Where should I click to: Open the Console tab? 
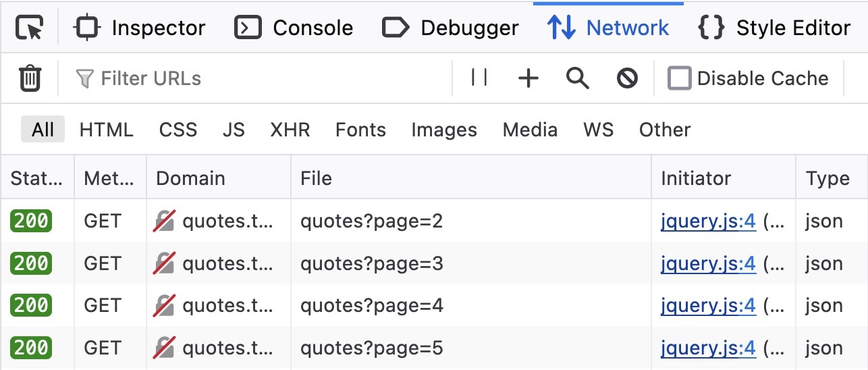point(294,28)
